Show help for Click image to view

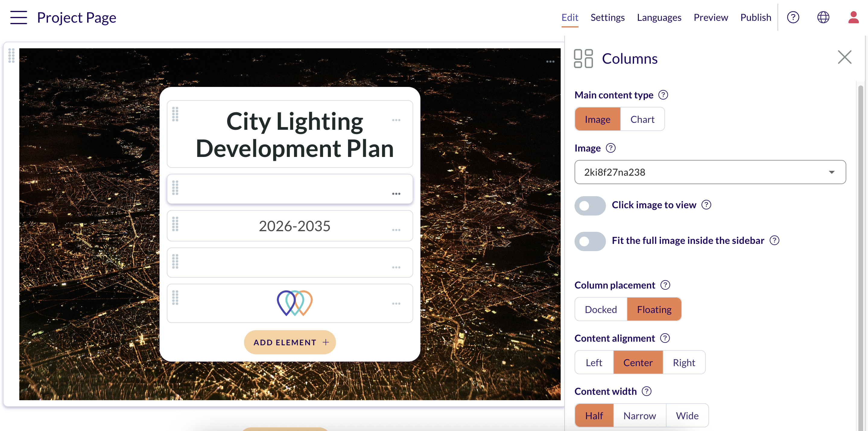[706, 205]
